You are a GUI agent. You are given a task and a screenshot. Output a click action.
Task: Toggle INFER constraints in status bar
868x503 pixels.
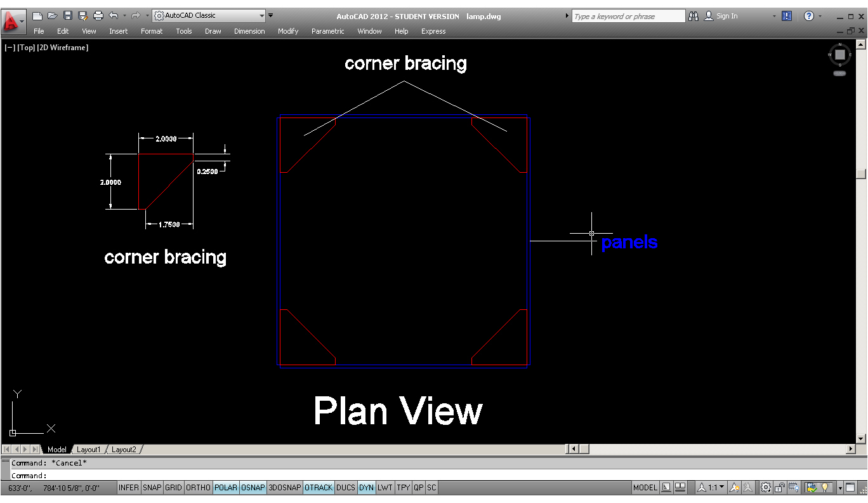[x=129, y=488]
